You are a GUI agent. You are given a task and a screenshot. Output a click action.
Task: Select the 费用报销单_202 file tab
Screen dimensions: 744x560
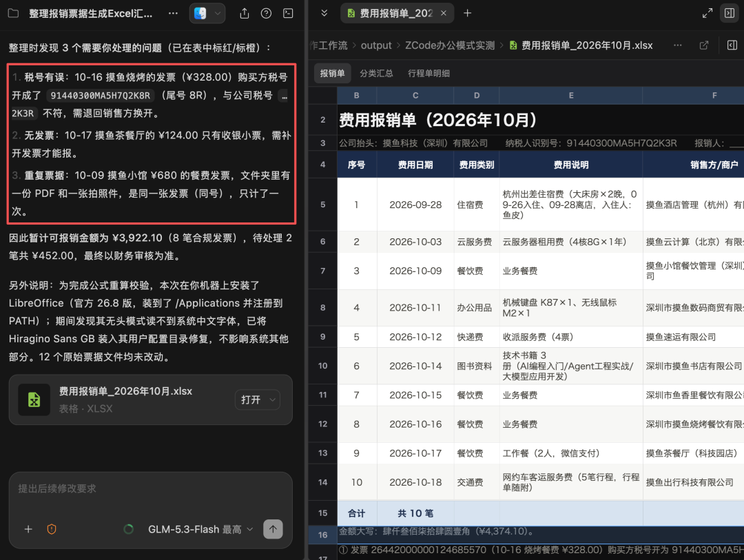pyautogui.click(x=397, y=13)
